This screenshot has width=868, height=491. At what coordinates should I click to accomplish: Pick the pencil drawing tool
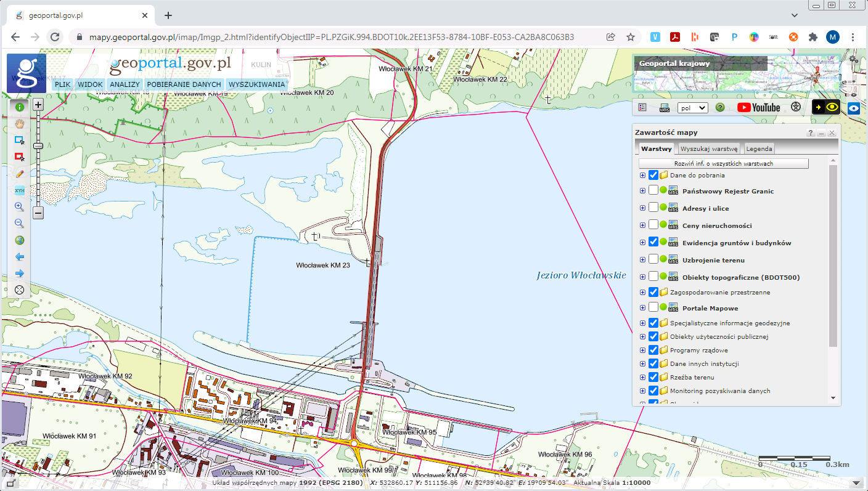[19, 174]
